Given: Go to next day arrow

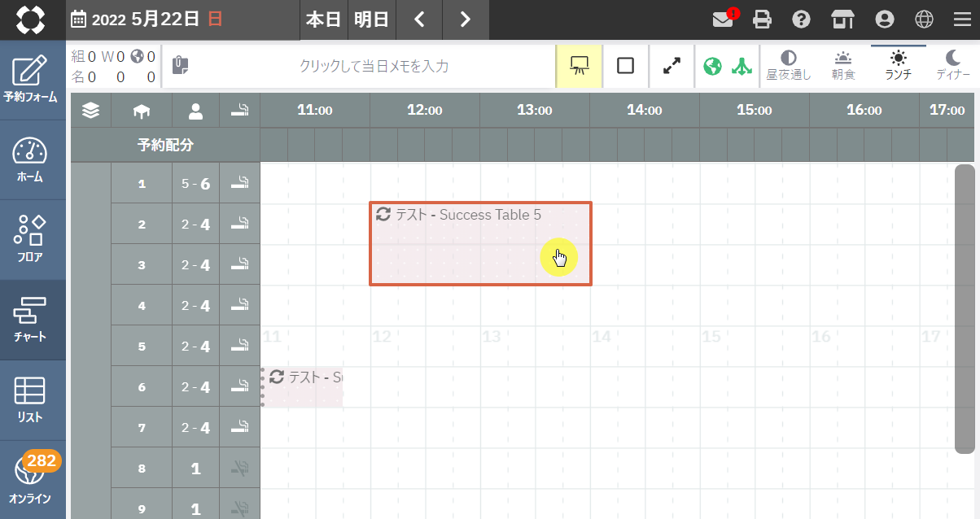Looking at the screenshot, I should [466, 20].
